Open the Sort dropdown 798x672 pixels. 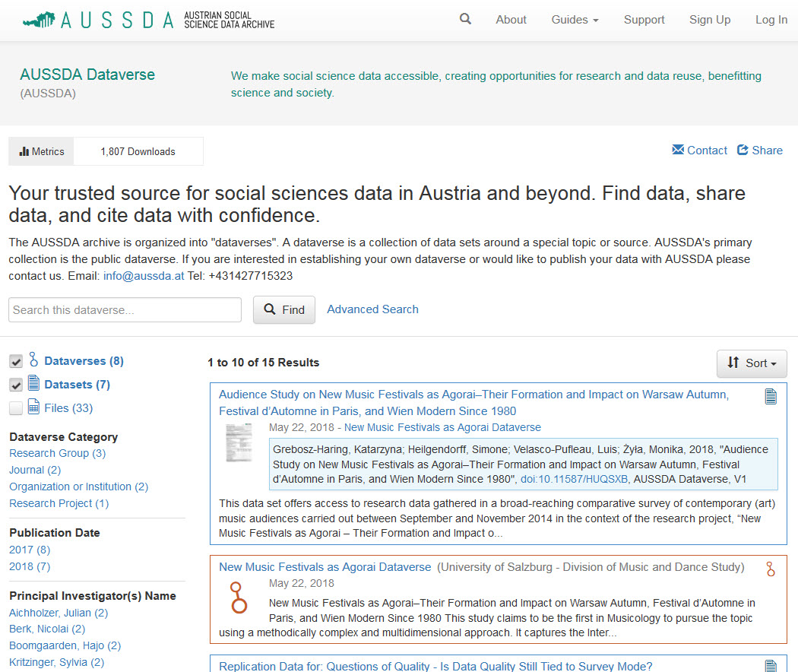pyautogui.click(x=752, y=363)
